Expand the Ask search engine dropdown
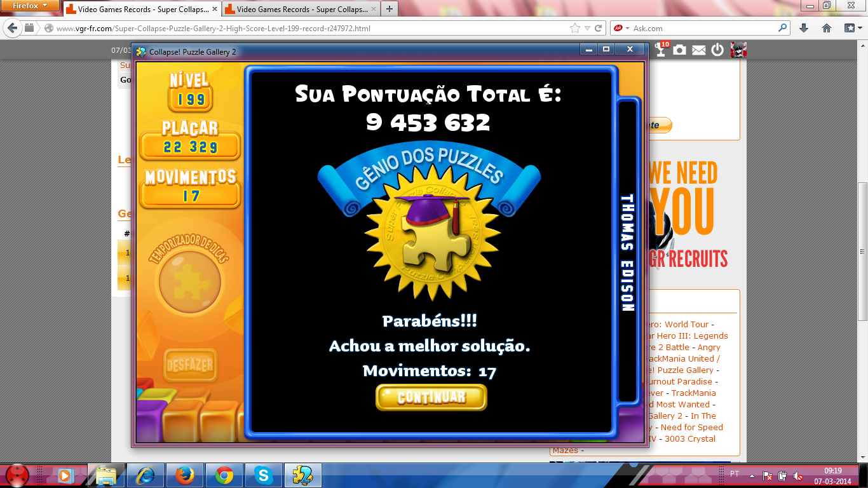This screenshot has width=868, height=488. click(627, 29)
